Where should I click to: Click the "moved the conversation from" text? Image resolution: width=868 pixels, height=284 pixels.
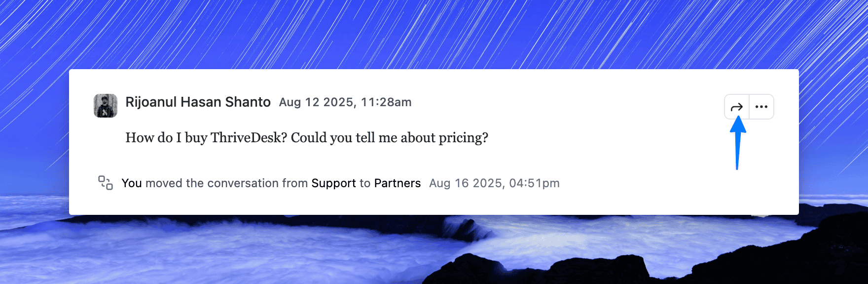coord(227,183)
